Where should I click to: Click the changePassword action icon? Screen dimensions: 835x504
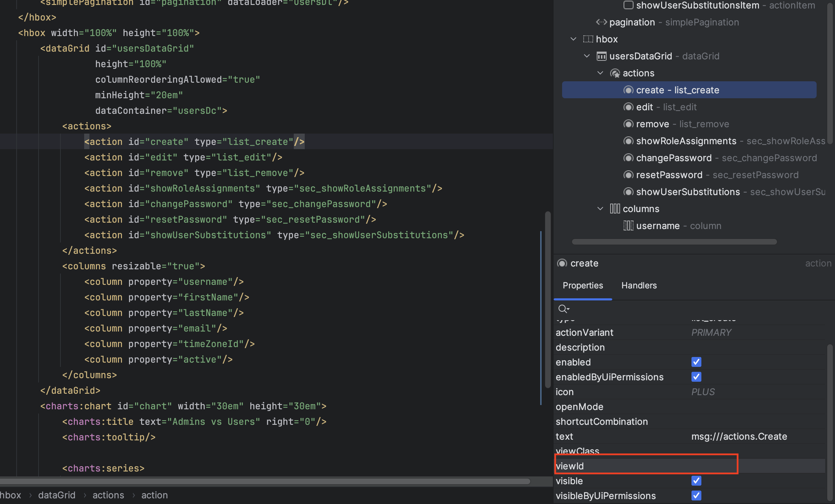[628, 158]
